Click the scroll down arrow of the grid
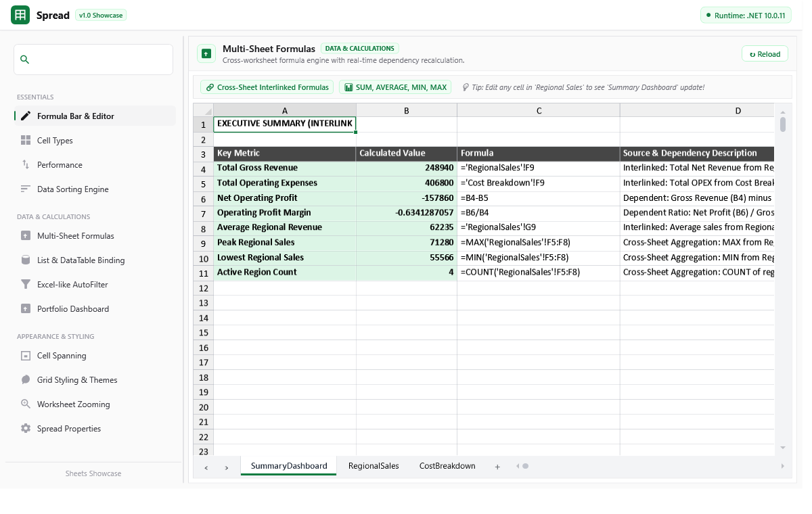Image resolution: width=812 pixels, height=514 pixels. click(x=783, y=448)
